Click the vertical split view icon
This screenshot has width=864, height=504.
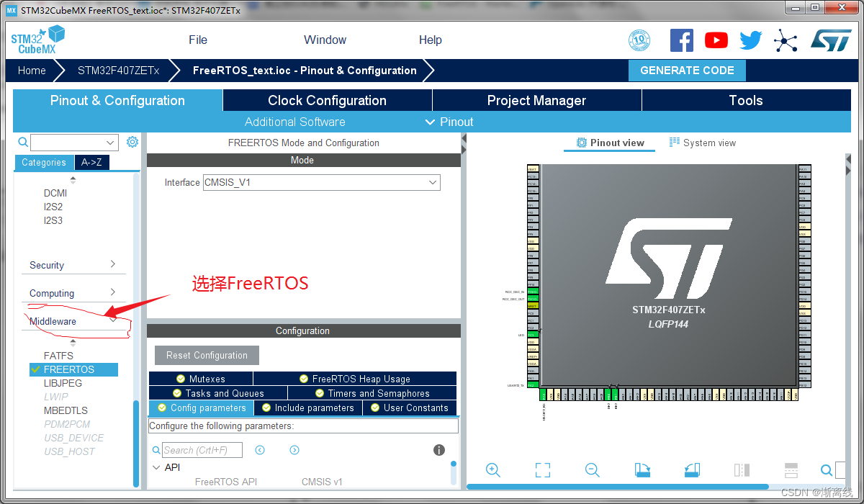tap(742, 470)
